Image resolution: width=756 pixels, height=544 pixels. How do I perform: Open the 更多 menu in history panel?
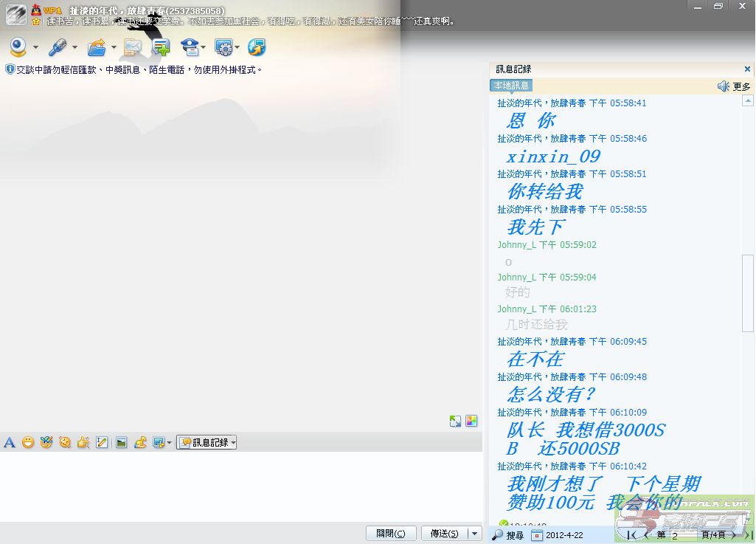[x=741, y=86]
